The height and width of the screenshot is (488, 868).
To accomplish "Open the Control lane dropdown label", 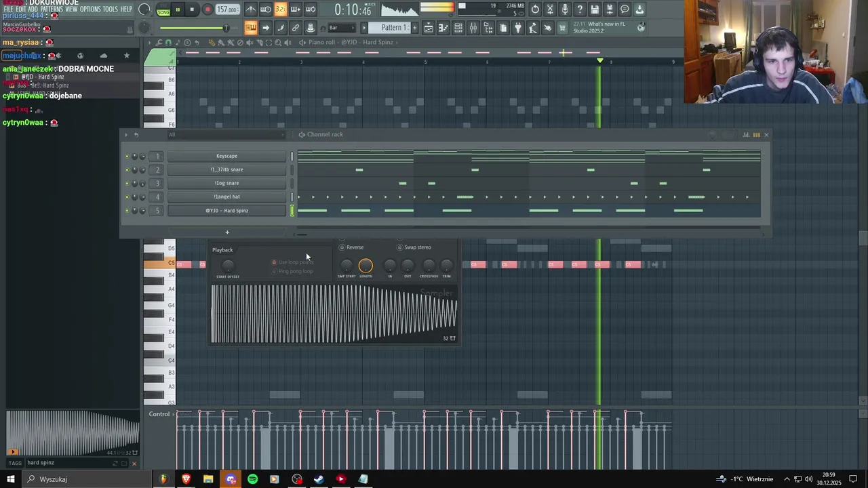I will coord(159,414).
